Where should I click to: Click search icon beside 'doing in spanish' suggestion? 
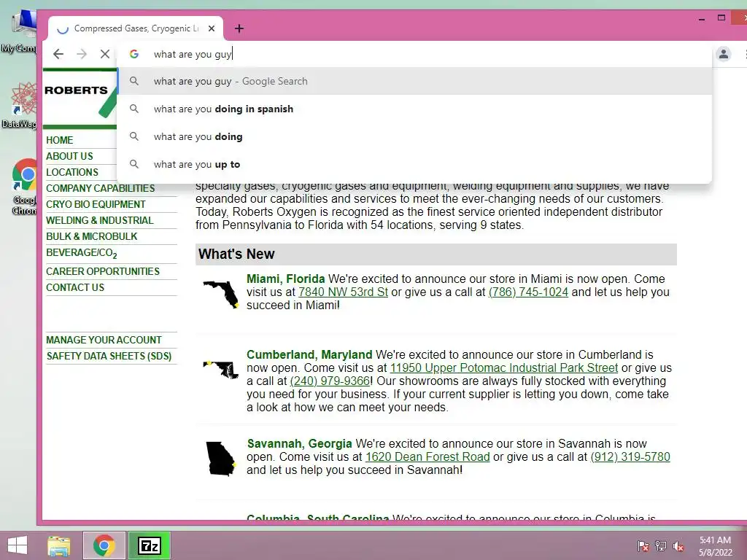(134, 109)
